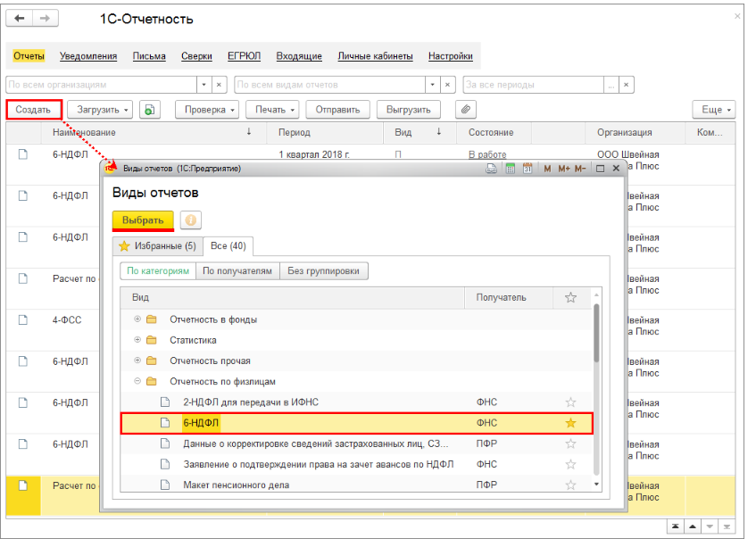Image resolution: width=756 pixels, height=547 pixels.
Task: Click the forward arrow navigation button
Action: (44, 19)
